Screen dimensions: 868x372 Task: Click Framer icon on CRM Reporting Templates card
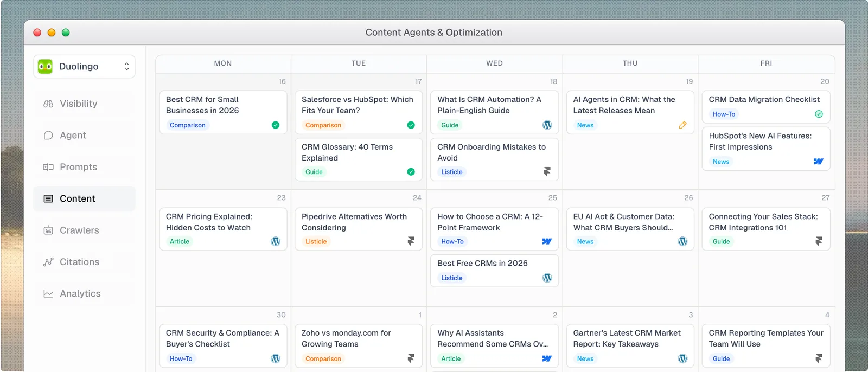tap(819, 358)
